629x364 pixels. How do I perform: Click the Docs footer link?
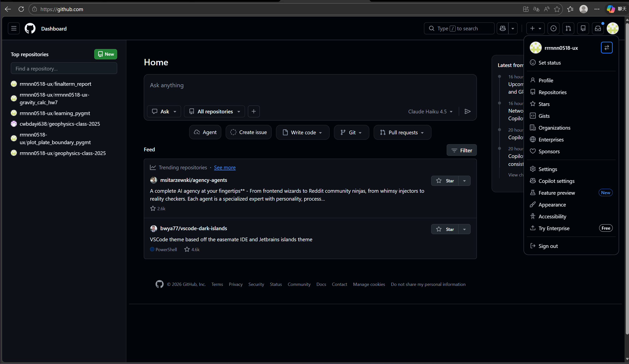coord(321,284)
